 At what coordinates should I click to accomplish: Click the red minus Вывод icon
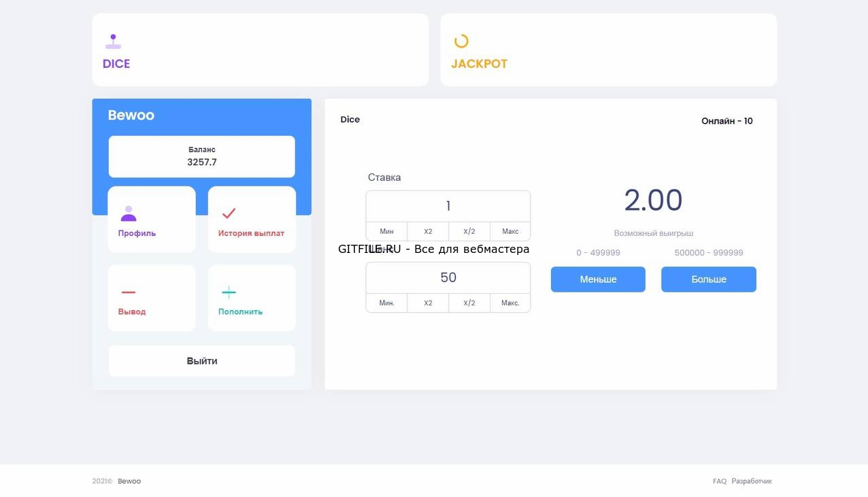129,292
